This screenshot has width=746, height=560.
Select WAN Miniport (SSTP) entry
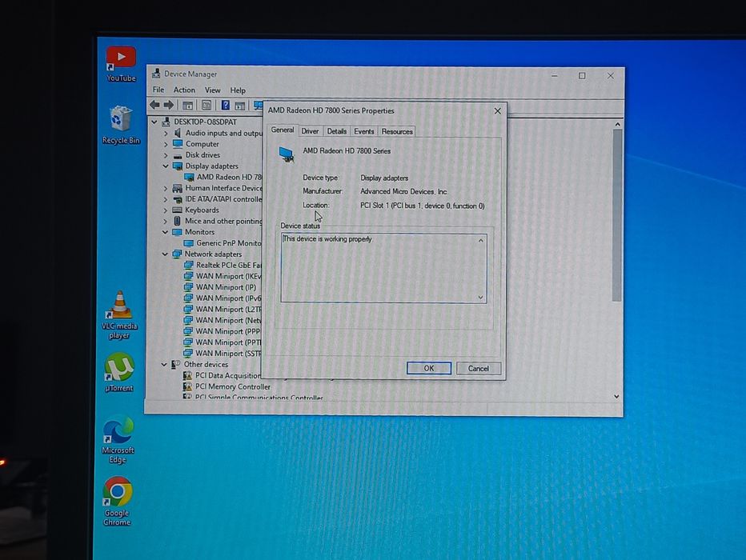point(223,354)
